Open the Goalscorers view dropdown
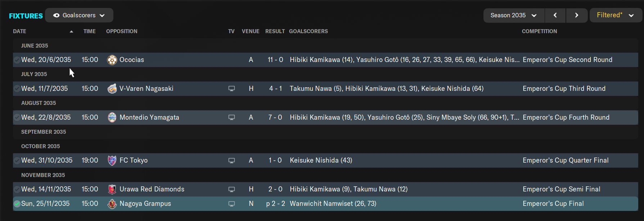Viewport: 644px width, 221px height. (x=79, y=15)
